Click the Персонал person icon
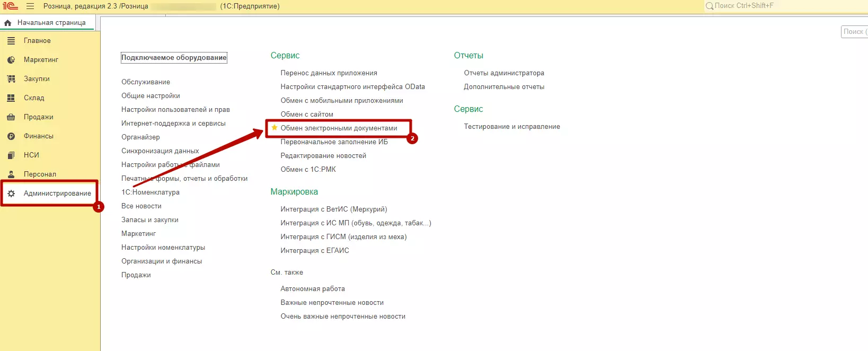868x351 pixels. (11, 174)
